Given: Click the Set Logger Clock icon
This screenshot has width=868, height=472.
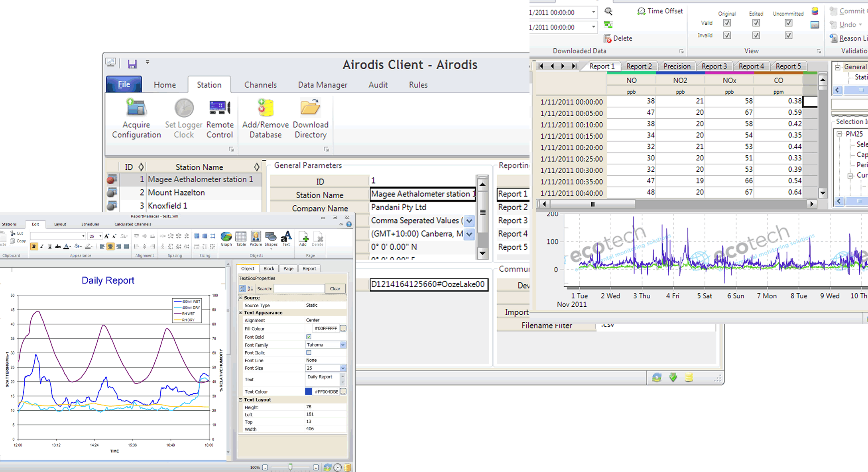Looking at the screenshot, I should 184,108.
